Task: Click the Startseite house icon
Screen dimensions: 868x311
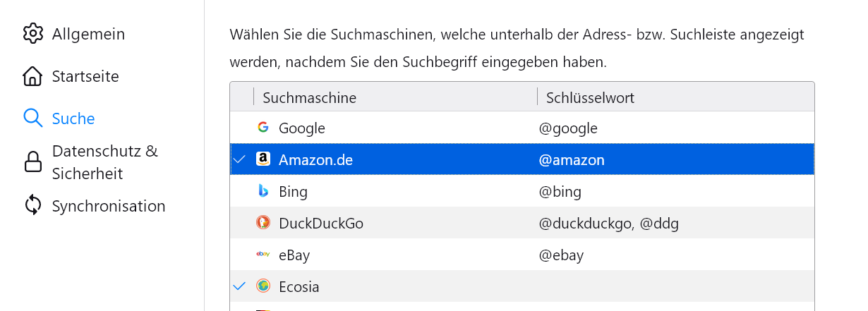Action: (x=33, y=76)
